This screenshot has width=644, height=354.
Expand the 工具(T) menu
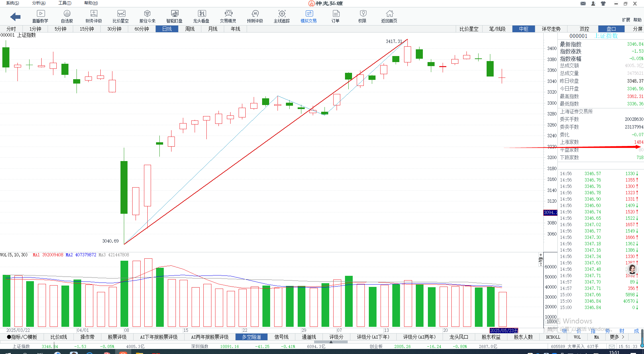tap(65, 3)
